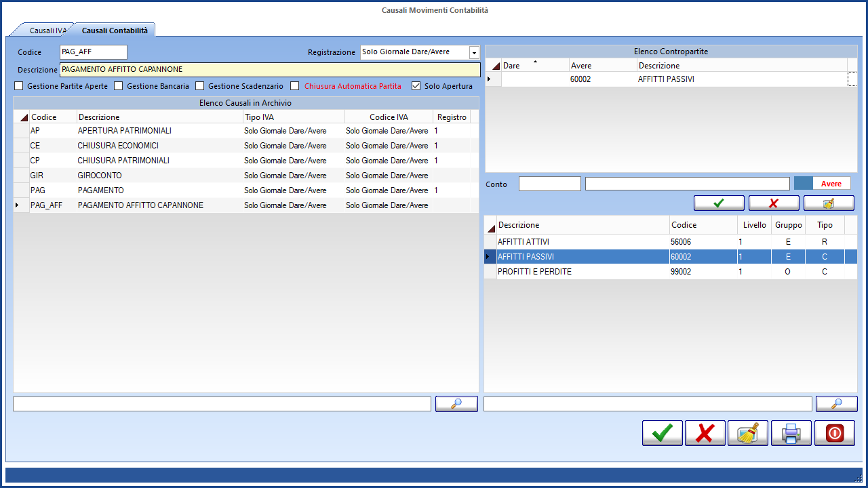
Task: Tick the Gestione Bancaria checkbox
Action: (x=119, y=86)
